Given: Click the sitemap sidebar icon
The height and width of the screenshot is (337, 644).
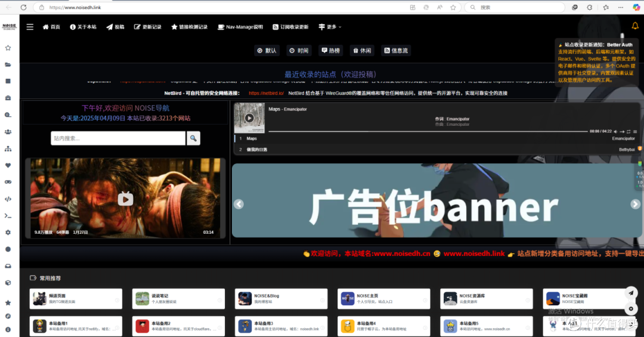Looking at the screenshot, I should click(8, 149).
